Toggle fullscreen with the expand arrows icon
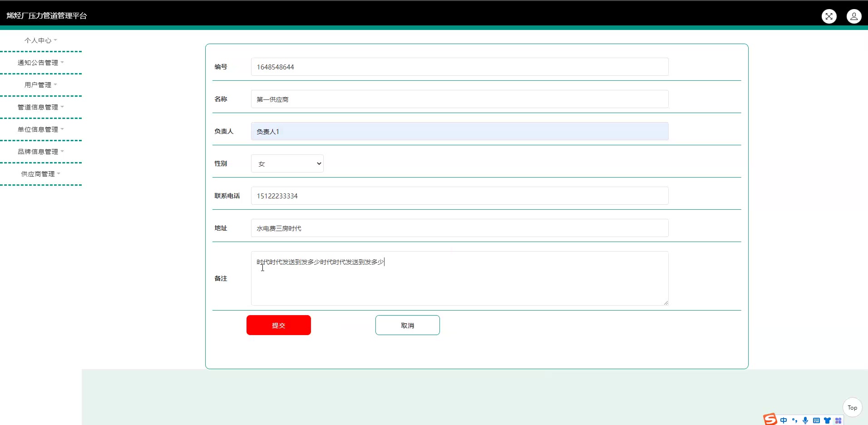Viewport: 868px width, 425px height. tap(829, 16)
